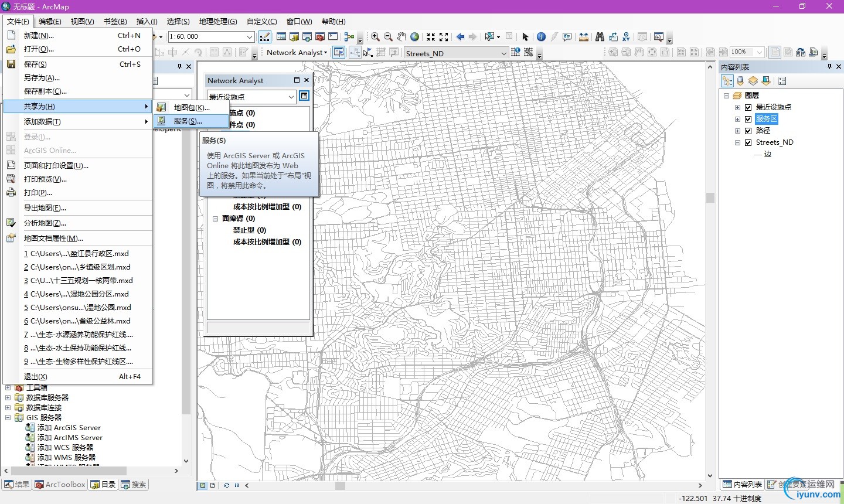Toggle visibility of Streets_ND layer
Screen dimensions: 844x504
(748, 142)
